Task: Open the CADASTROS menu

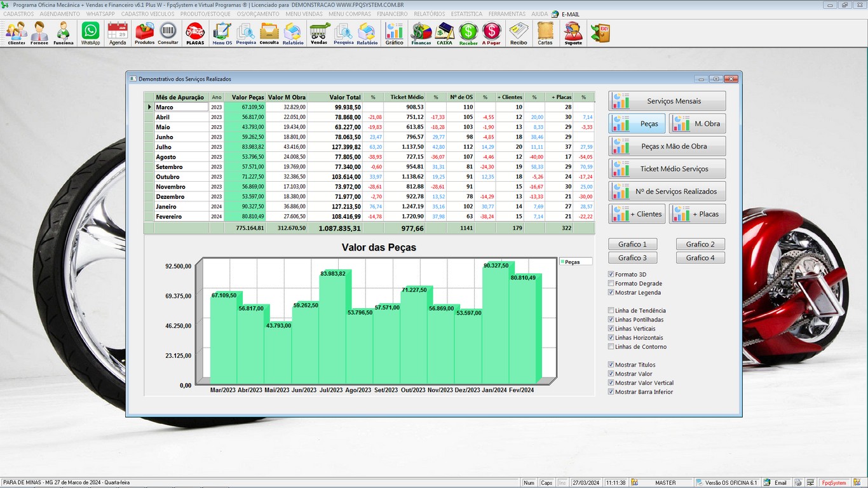Action: pyautogui.click(x=18, y=14)
